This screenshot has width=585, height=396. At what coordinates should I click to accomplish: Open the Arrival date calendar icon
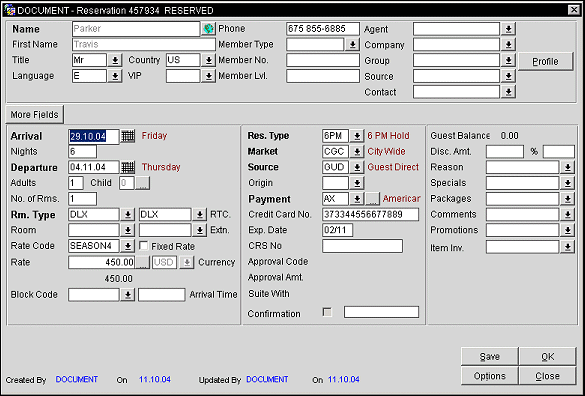point(128,136)
